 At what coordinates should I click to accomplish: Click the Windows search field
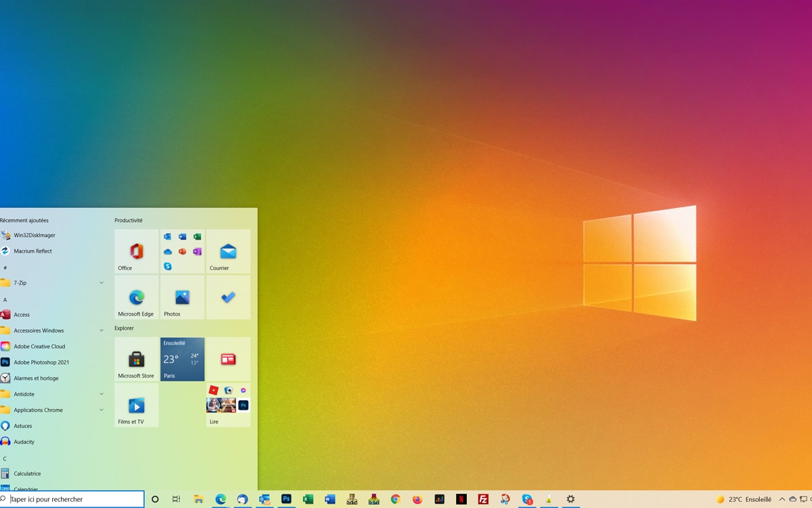click(74, 499)
